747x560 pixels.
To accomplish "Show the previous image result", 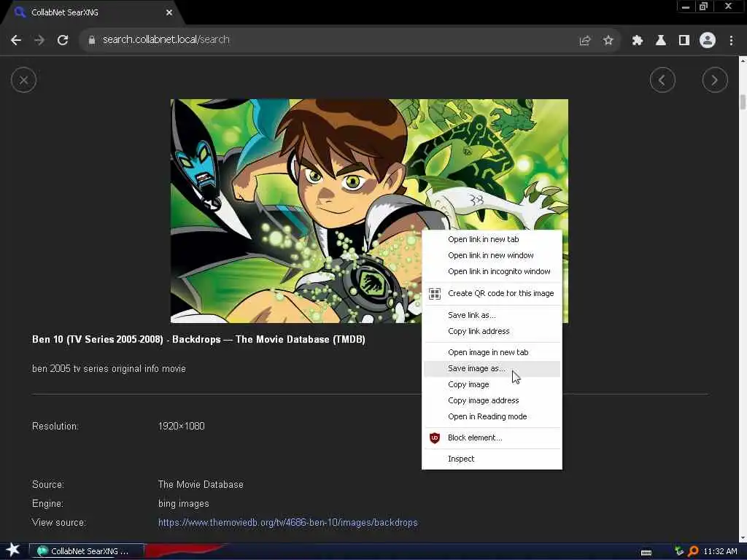I will pos(662,80).
